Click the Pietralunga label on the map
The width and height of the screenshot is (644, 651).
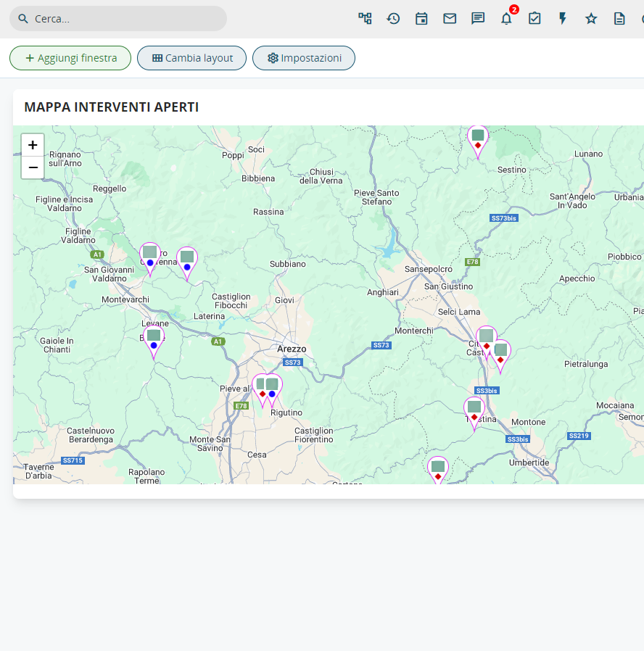(586, 364)
